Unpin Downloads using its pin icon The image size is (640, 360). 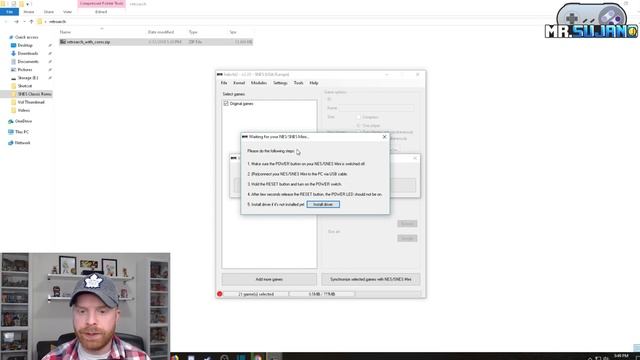pos(50,53)
